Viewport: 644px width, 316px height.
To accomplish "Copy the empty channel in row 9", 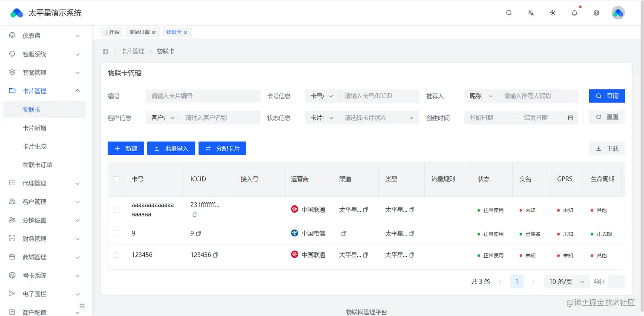I will tap(344, 234).
